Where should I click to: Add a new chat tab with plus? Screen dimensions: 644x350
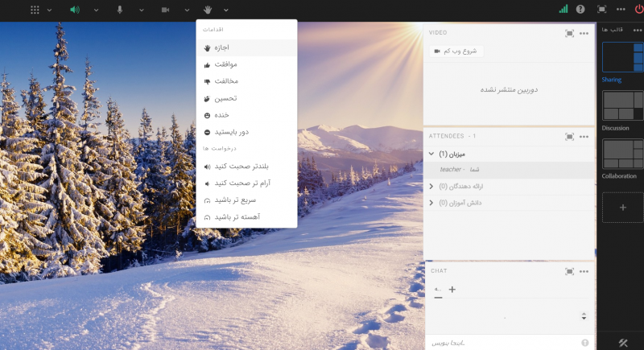pos(452,289)
